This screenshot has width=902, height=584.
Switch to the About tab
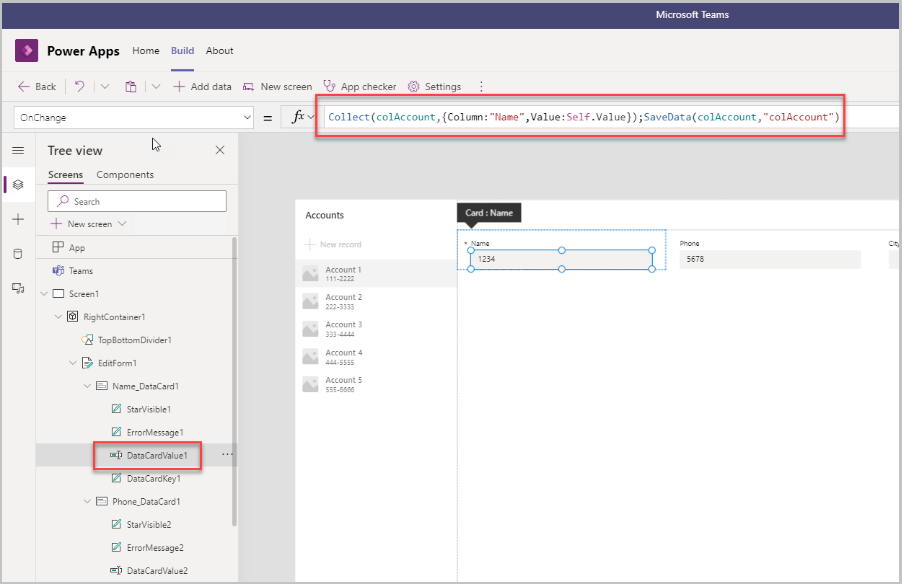(x=220, y=51)
